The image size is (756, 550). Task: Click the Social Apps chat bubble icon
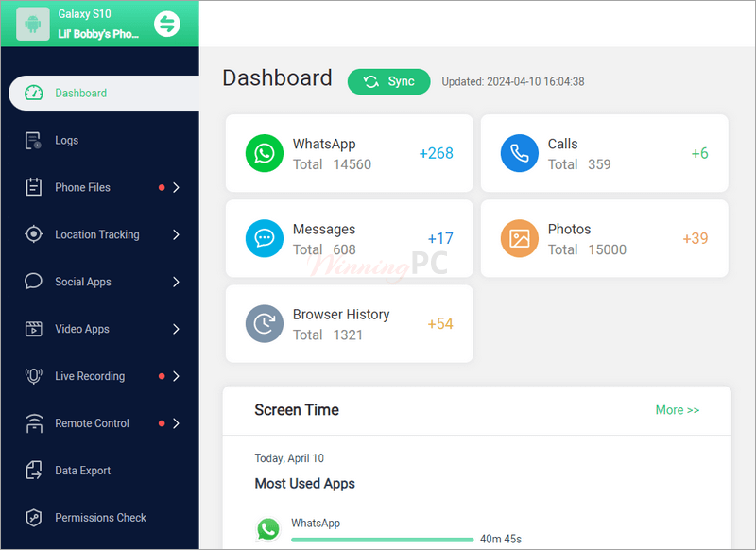(33, 281)
